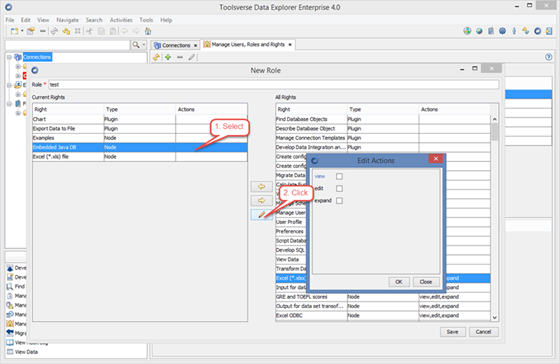Switch to the Connections tab

(x=176, y=45)
